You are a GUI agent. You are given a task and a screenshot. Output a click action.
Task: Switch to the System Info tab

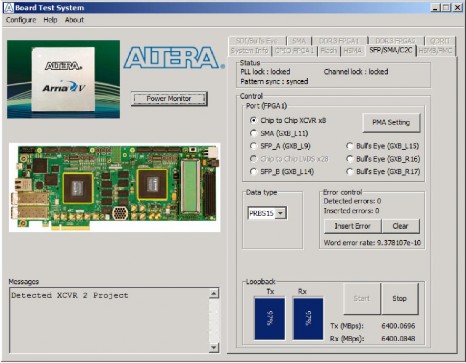click(249, 51)
